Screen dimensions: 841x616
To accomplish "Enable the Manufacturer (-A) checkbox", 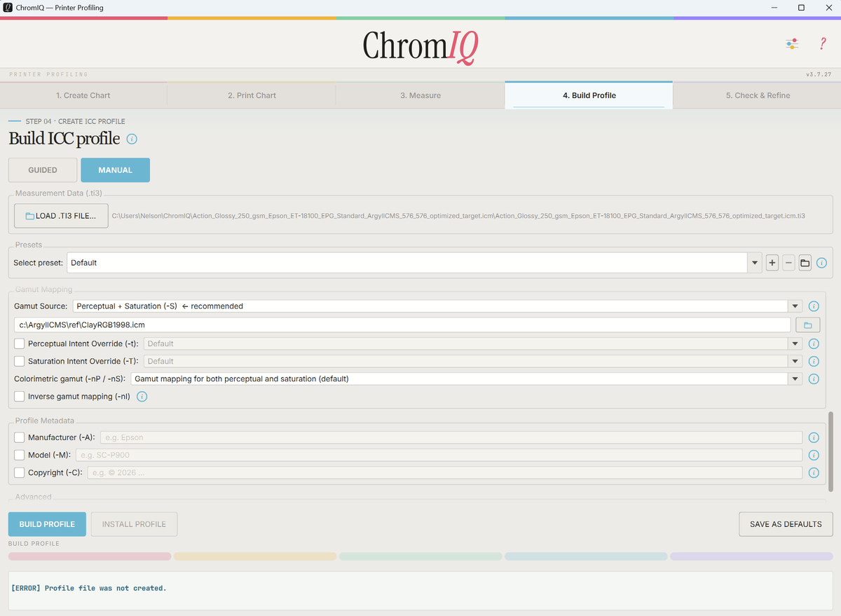I will coord(20,437).
